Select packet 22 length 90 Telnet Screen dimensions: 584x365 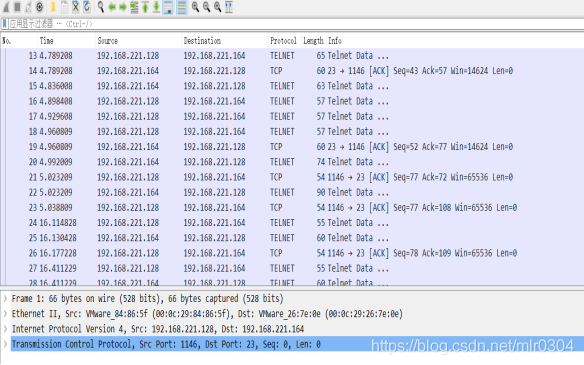click(x=292, y=193)
